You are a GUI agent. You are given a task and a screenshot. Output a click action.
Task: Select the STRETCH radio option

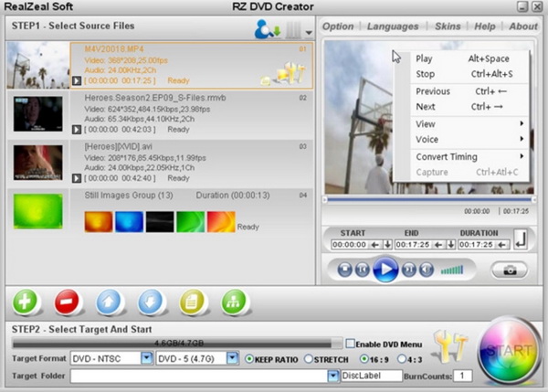tap(308, 358)
